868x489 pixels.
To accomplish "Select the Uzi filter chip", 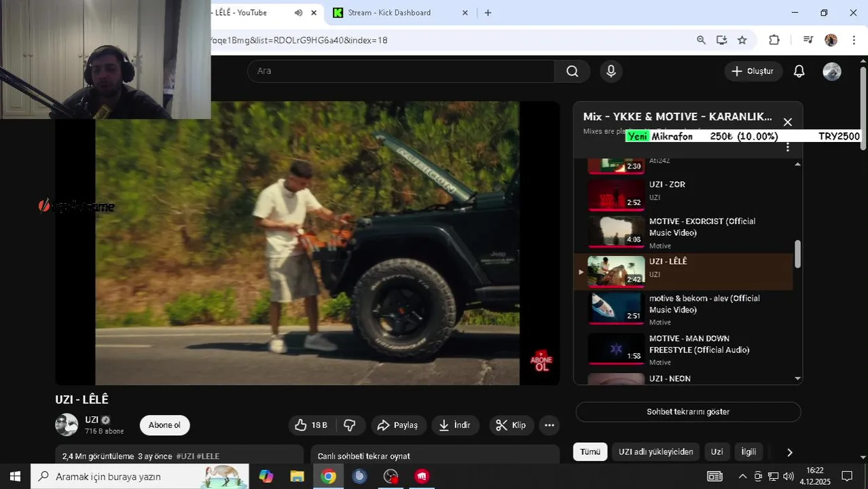I will tap(717, 452).
